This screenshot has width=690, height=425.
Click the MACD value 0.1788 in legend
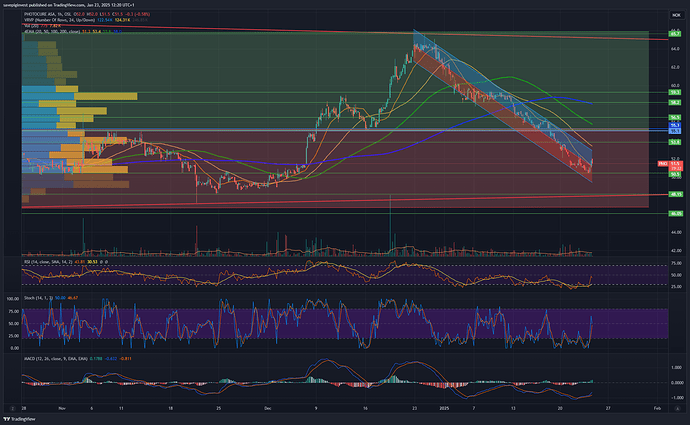[x=96, y=359]
